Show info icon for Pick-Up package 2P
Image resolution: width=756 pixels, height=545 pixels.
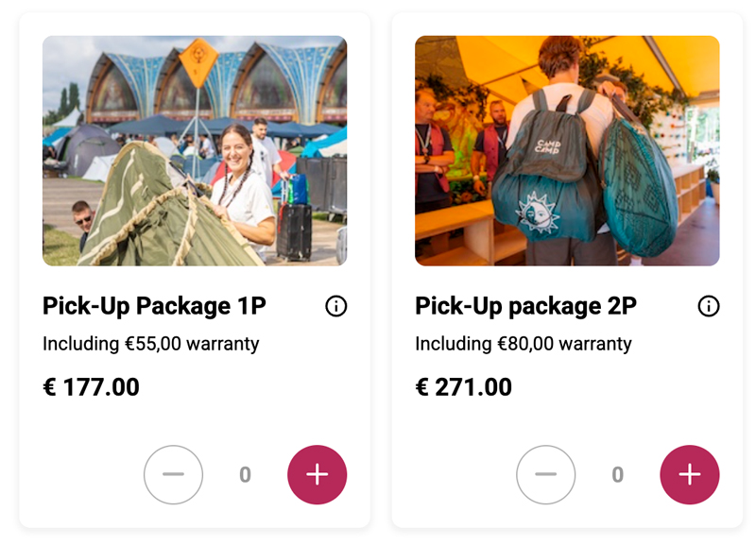tap(708, 306)
